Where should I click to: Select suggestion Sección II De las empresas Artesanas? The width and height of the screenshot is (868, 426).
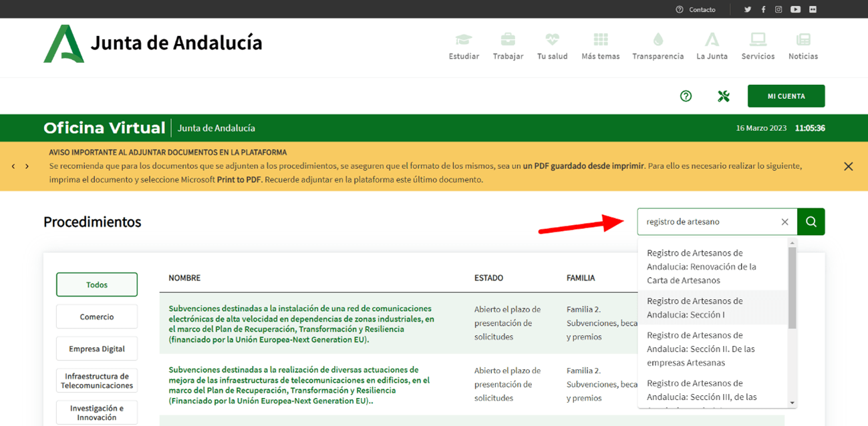713,349
